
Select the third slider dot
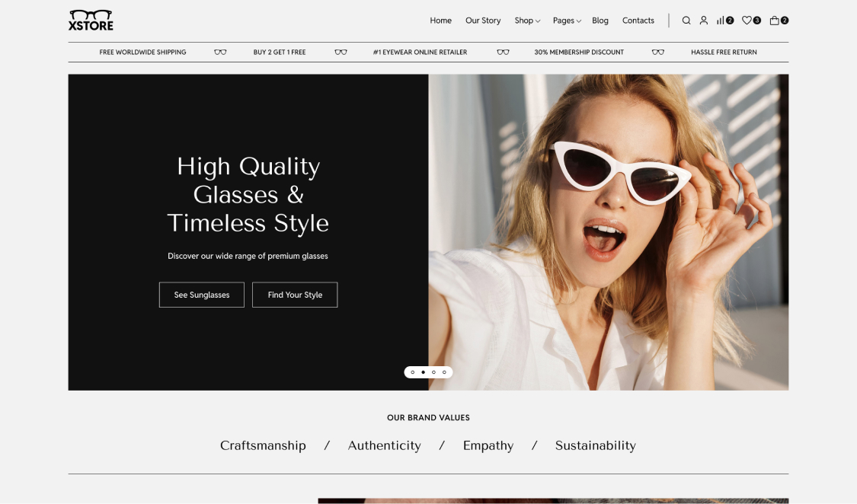click(433, 372)
